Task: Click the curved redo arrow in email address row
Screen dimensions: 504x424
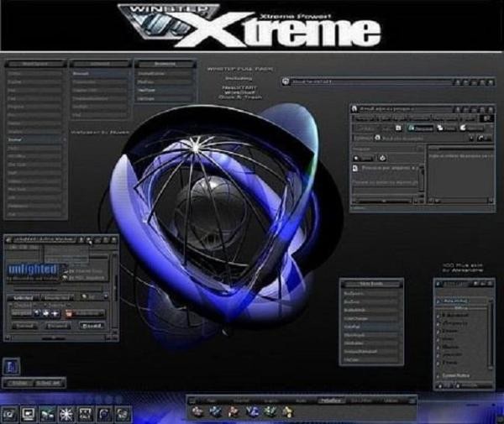Action: pyautogui.click(x=480, y=138)
